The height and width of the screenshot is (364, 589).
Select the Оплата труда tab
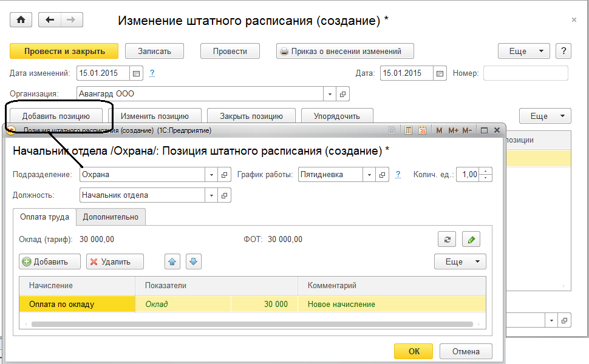tap(44, 217)
